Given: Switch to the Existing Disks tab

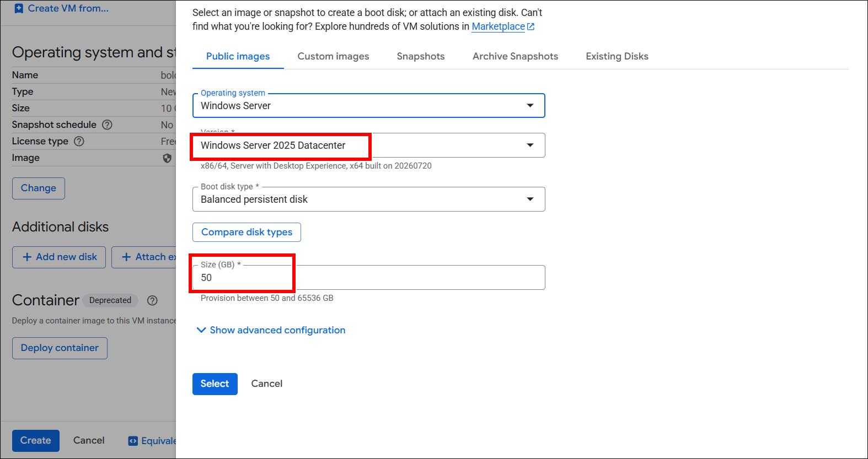Looking at the screenshot, I should pyautogui.click(x=617, y=56).
